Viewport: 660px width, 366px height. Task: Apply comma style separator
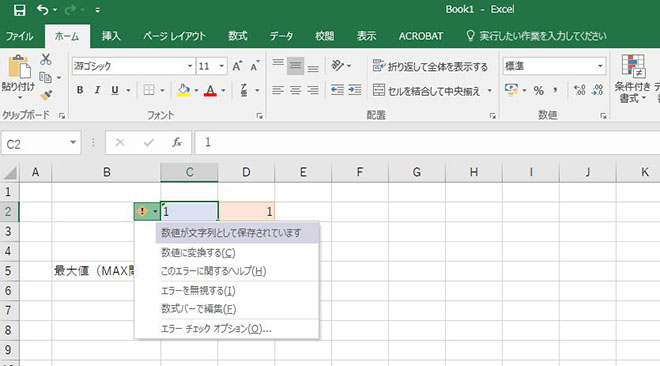tap(556, 90)
